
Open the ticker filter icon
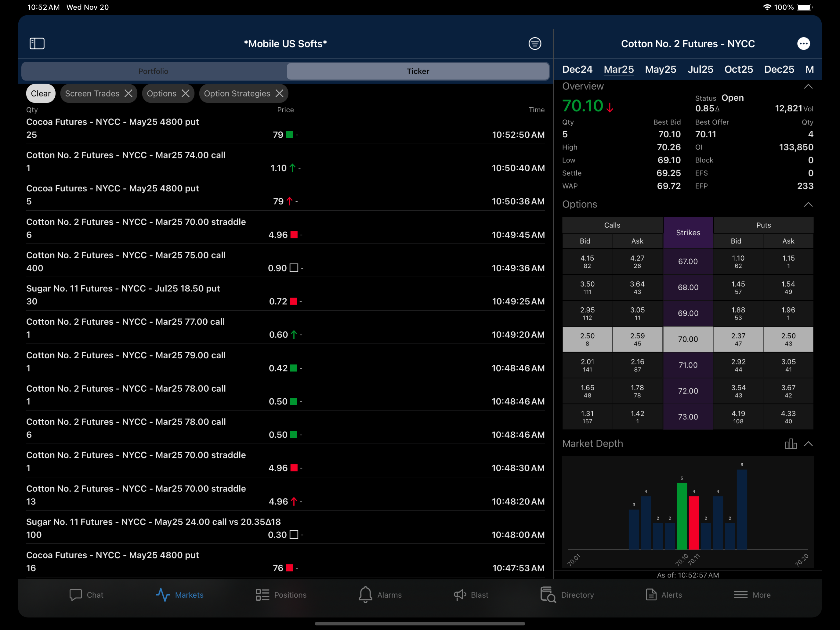[535, 44]
